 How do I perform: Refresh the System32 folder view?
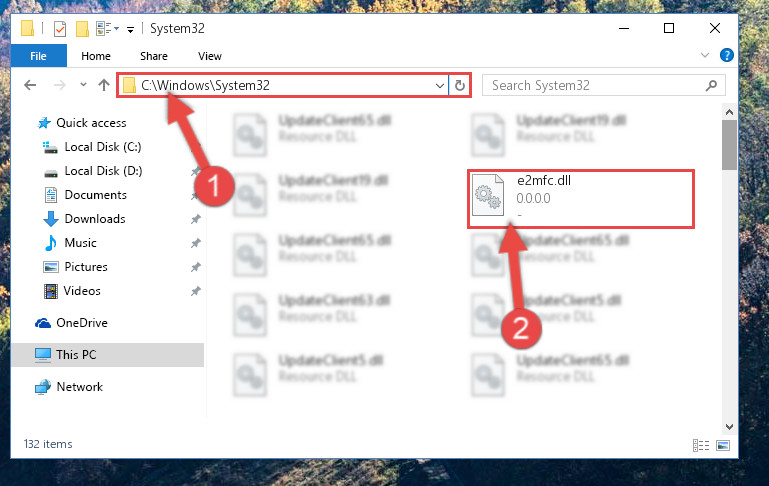click(x=460, y=85)
